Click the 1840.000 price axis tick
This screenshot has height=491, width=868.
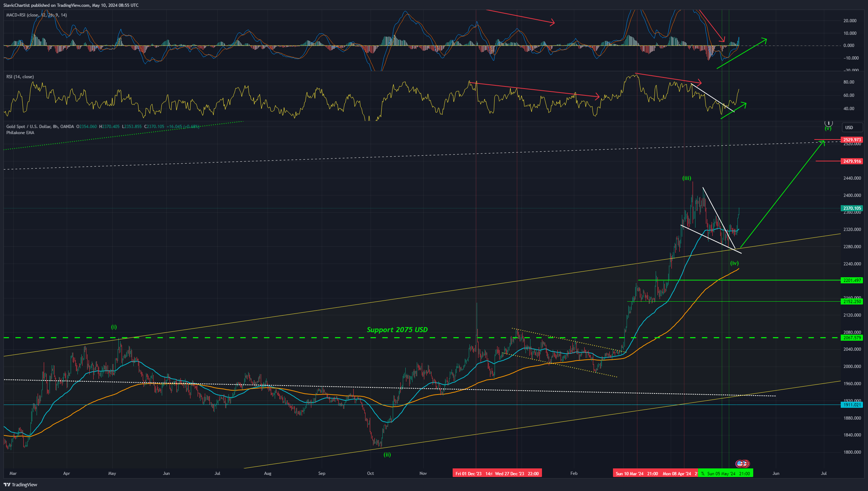[x=852, y=435]
